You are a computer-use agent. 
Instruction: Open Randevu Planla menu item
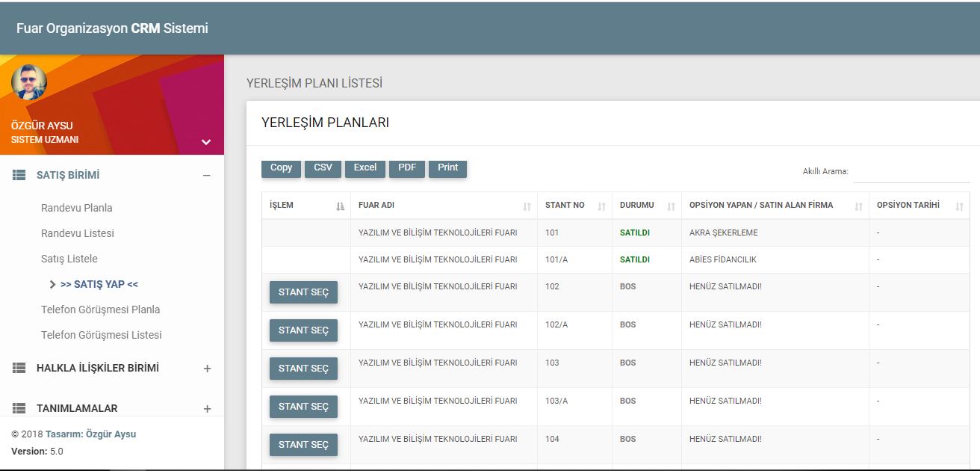(77, 208)
